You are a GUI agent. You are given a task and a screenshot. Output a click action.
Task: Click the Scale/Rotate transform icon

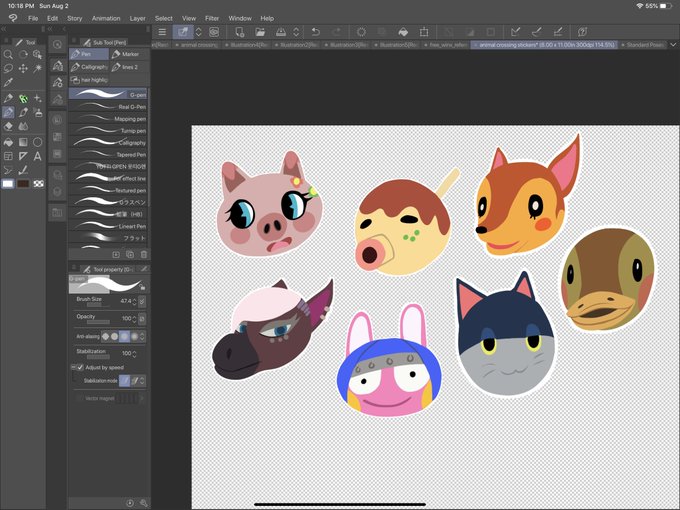click(x=424, y=32)
